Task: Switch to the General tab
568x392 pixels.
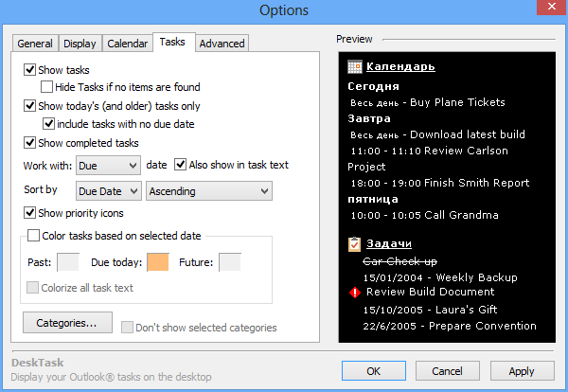Action: tap(35, 44)
